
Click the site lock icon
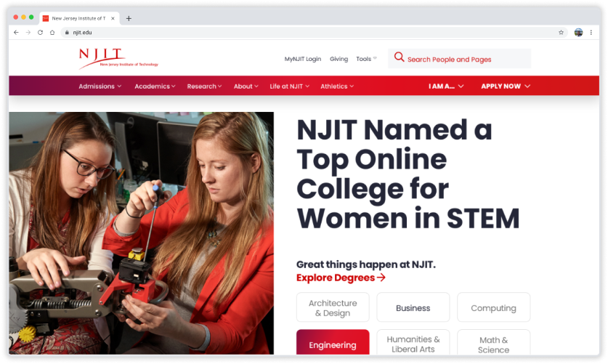67,33
